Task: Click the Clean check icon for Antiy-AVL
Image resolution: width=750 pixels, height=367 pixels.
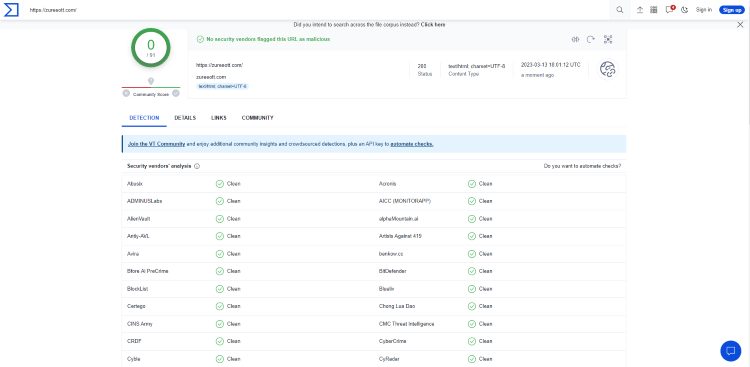Action: point(220,236)
